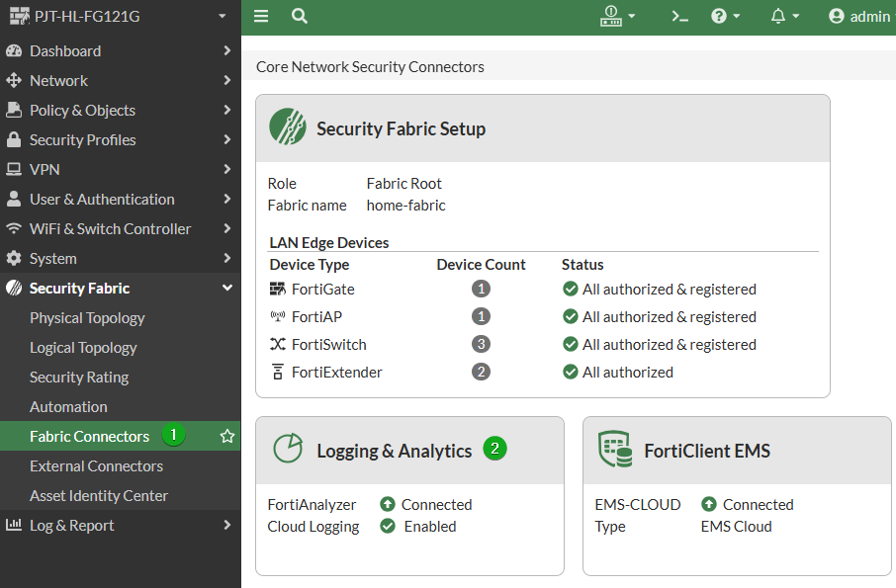Click the VPN laptop icon
The width and height of the screenshot is (896, 588).
[14, 169]
